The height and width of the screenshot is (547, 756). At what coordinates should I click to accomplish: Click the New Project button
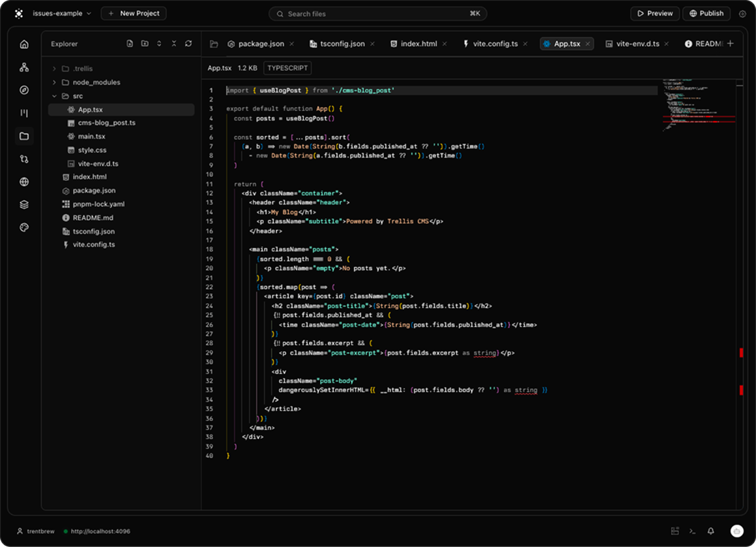pos(133,14)
